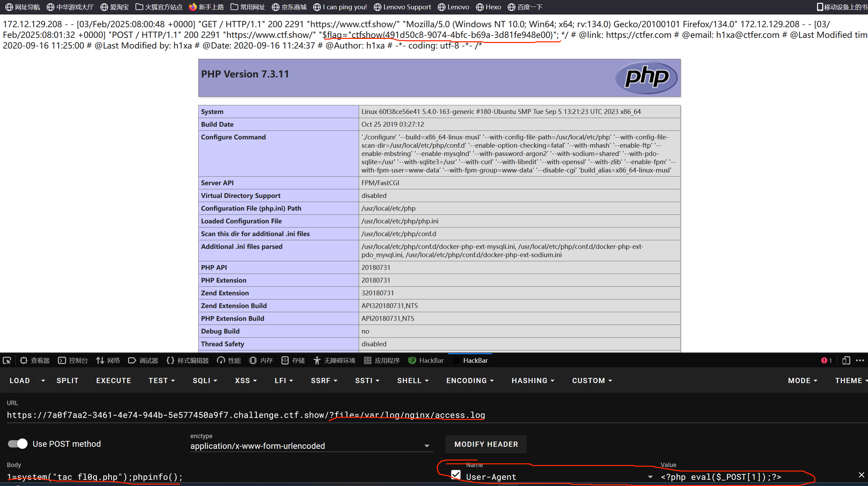Open the Console (控制台) panel
The image size is (868, 486).
[73, 360]
